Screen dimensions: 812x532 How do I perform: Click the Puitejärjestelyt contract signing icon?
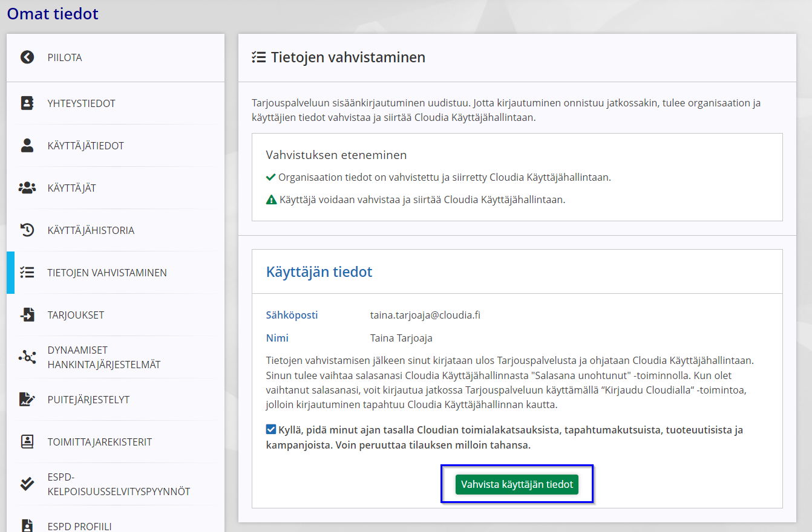(x=27, y=399)
